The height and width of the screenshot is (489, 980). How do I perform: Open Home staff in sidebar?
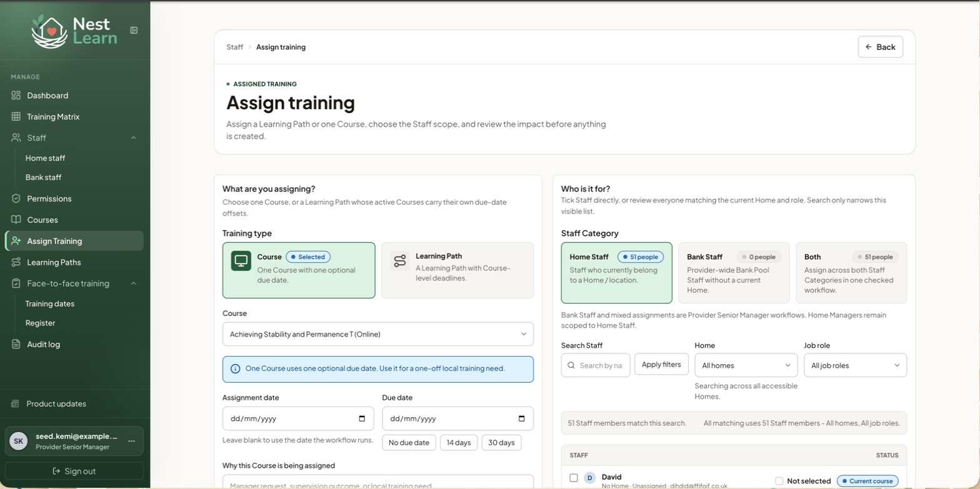pos(45,159)
